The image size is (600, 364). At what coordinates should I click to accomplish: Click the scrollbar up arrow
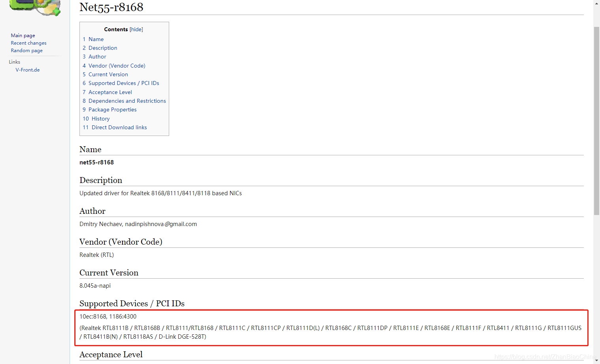(596, 3)
